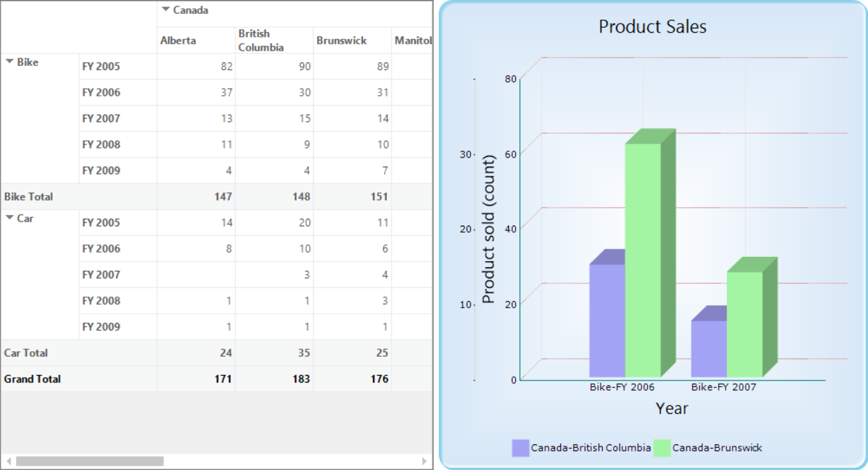The width and height of the screenshot is (868, 470).
Task: Click the horizontal scrollbar thumb of pivot grid
Action: coord(90,461)
